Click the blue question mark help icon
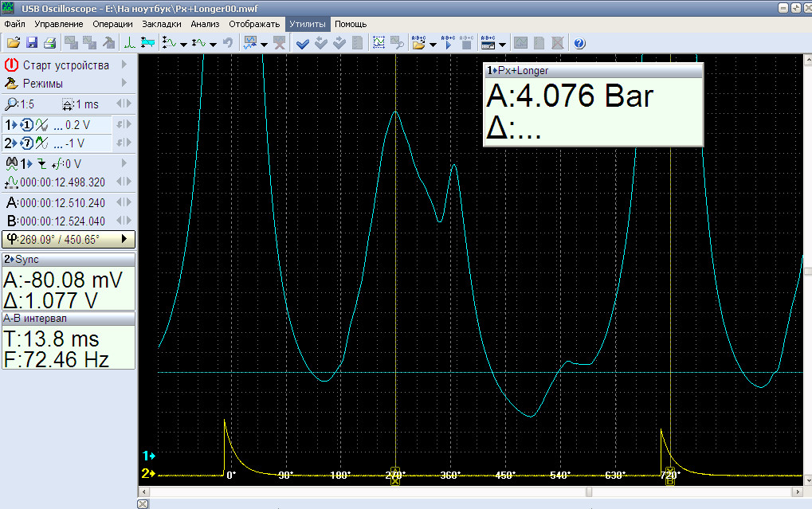This screenshot has width=812, height=509. tap(579, 43)
